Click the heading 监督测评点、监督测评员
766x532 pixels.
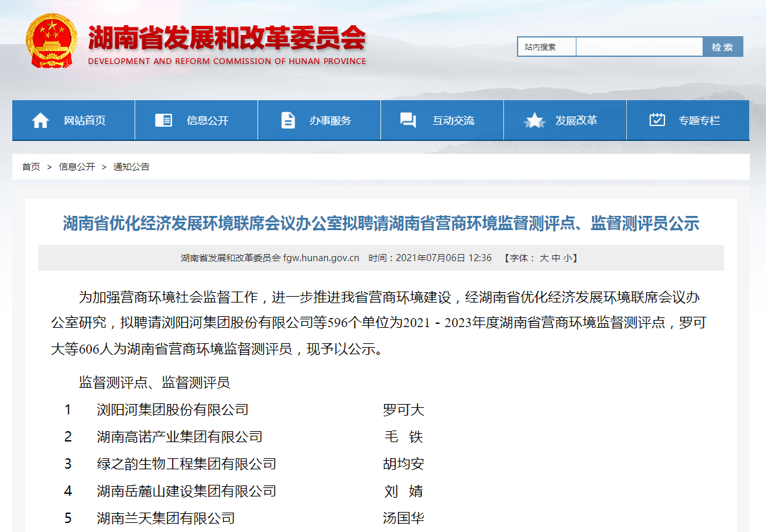point(155,382)
